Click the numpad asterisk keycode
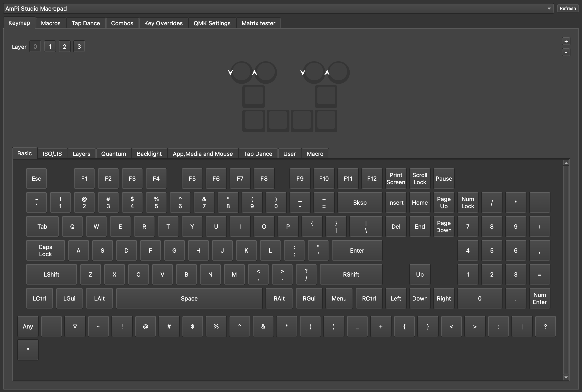 tap(515, 202)
